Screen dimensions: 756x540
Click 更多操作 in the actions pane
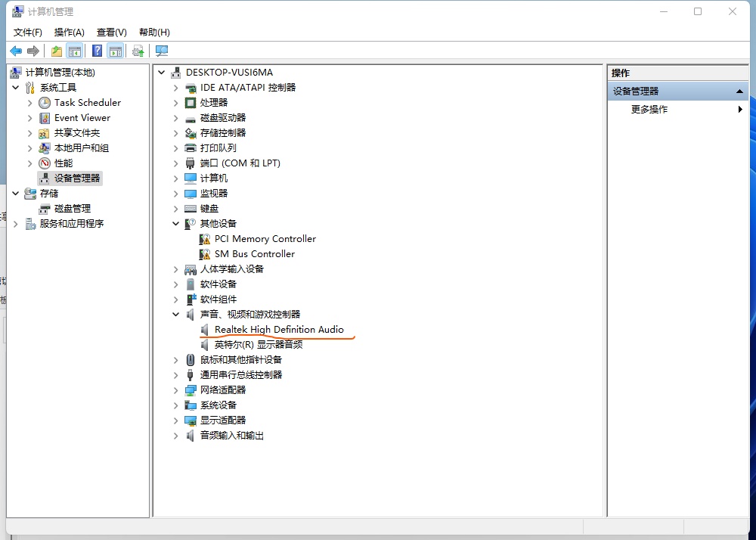649,110
